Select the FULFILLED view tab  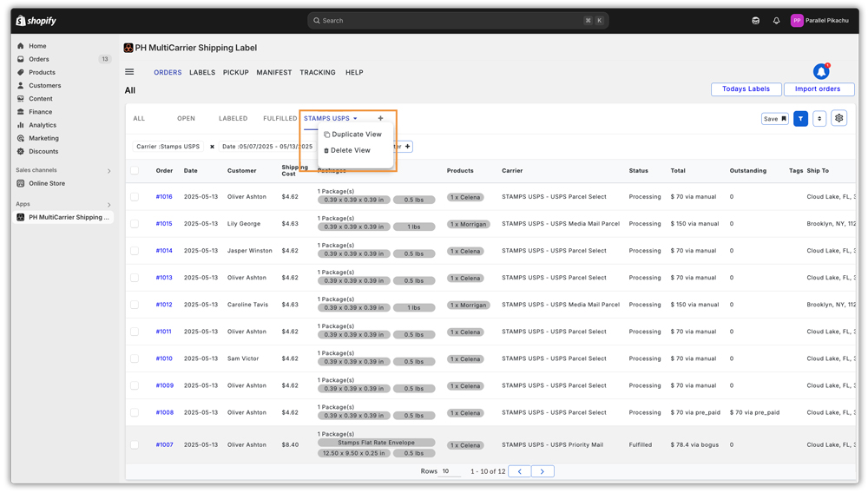tap(280, 118)
